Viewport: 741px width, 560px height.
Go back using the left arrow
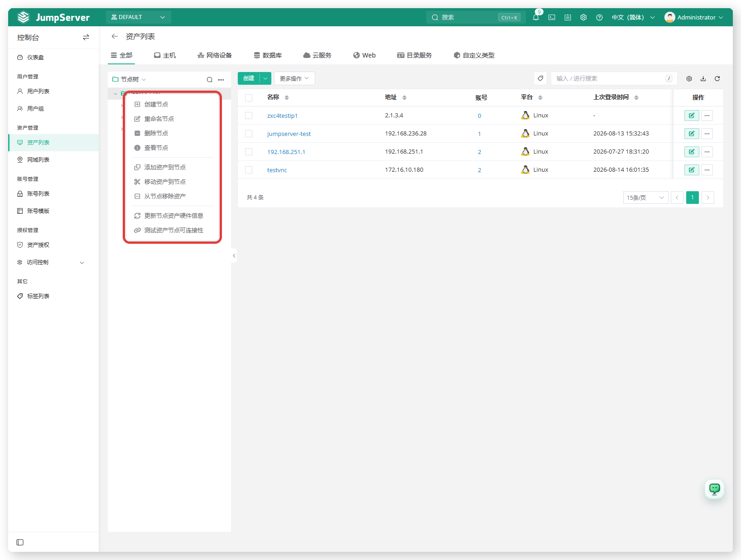tap(115, 36)
